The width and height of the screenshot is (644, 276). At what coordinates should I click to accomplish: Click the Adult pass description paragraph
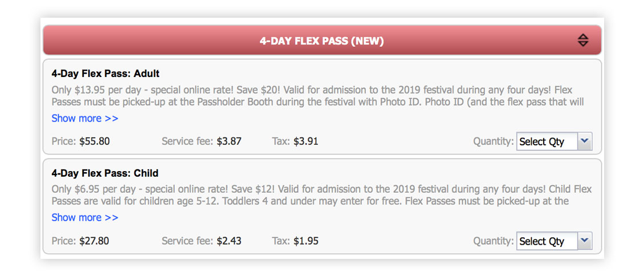pos(317,96)
